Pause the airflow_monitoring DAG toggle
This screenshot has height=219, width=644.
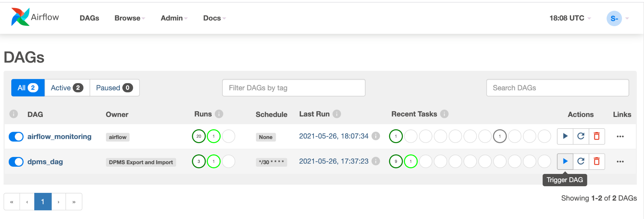[16, 137]
